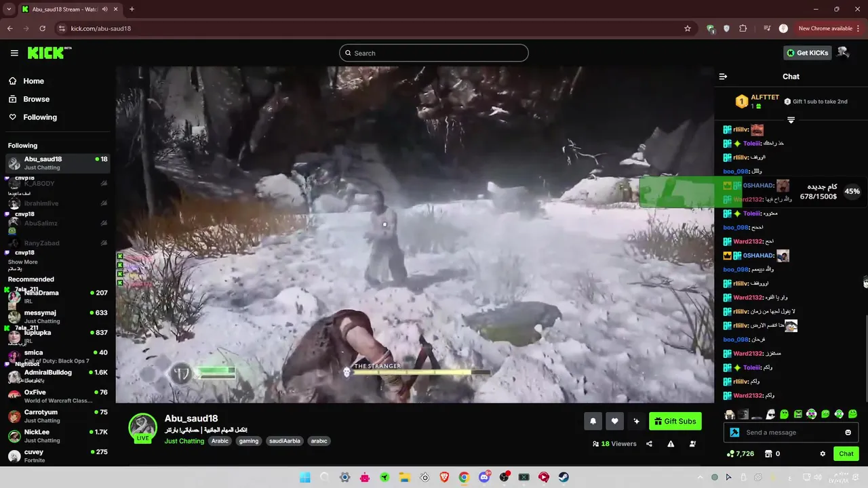Open the tab search dropdown arrow
This screenshot has width=868, height=488.
(x=9, y=9)
